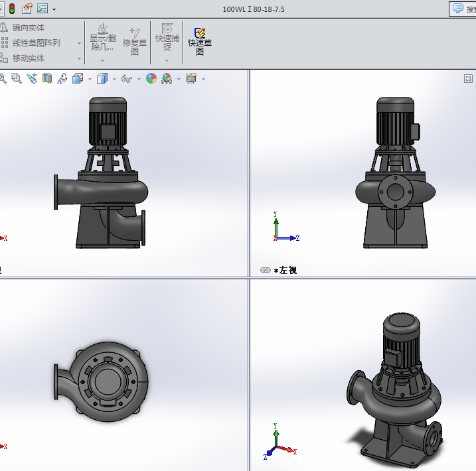Screen dimensions: 476x471
Task: Click Apply Scene icon
Action: tap(167, 78)
